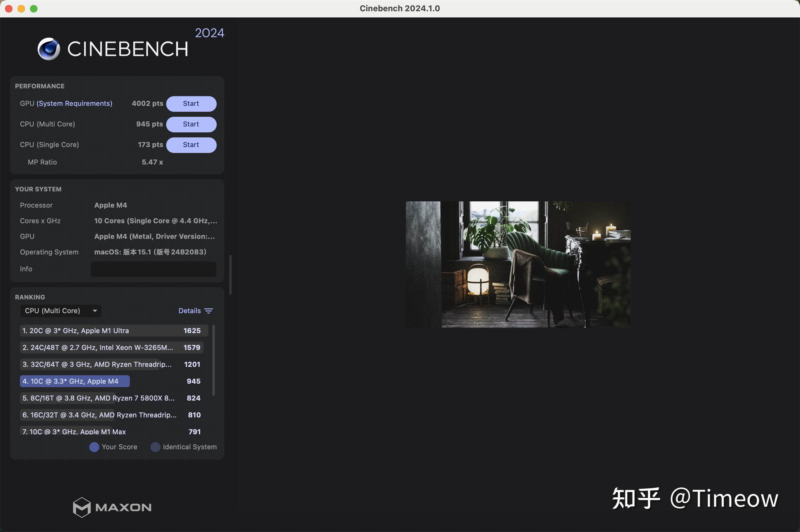Click the Processor value Apple M4
Screen dimensions: 800x532
111,205
